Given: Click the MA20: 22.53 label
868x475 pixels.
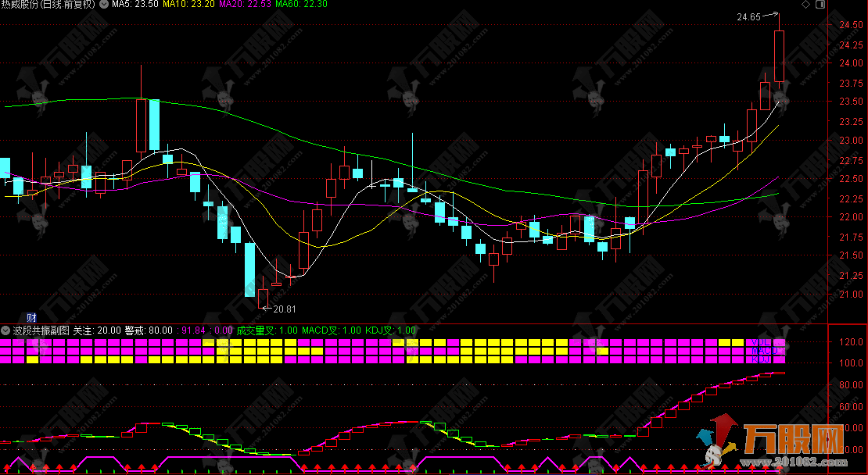Looking at the screenshot, I should point(246,5).
